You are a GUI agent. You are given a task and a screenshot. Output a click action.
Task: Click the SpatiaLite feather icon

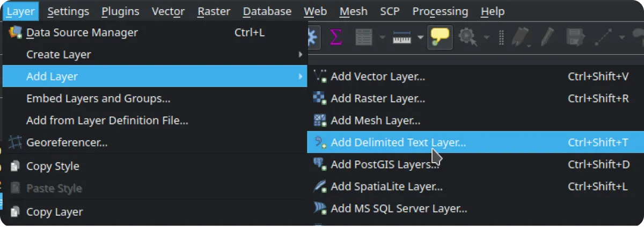320,186
